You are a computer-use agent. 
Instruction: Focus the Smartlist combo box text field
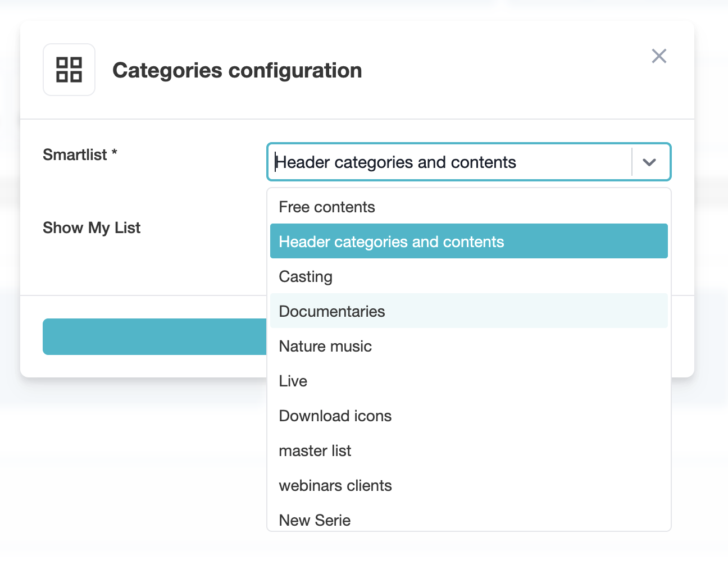click(x=449, y=162)
